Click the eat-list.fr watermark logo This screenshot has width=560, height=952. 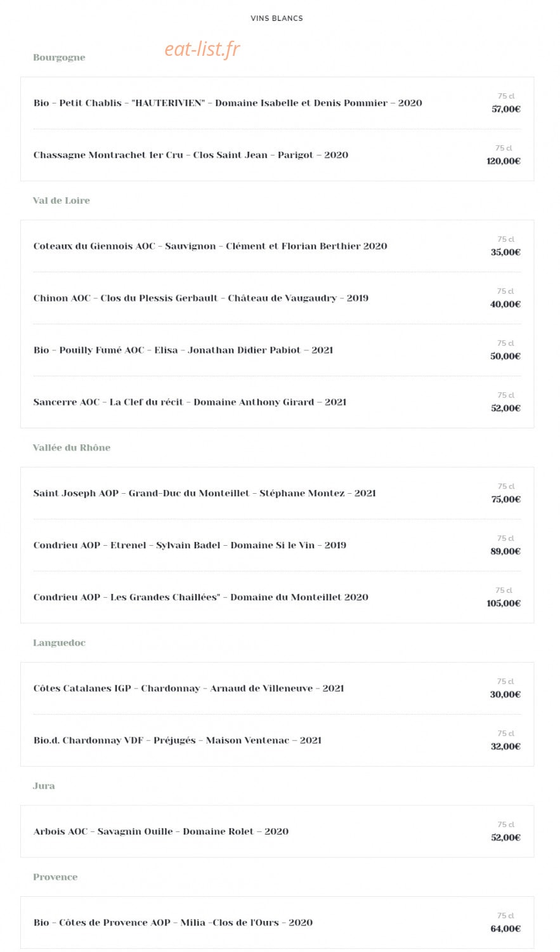tap(202, 49)
